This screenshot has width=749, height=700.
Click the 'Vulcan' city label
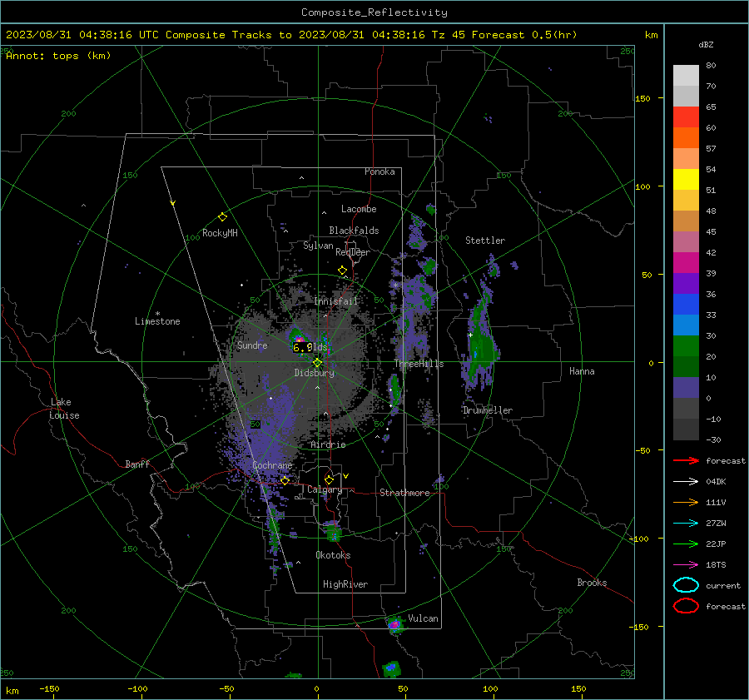pyautogui.click(x=423, y=618)
